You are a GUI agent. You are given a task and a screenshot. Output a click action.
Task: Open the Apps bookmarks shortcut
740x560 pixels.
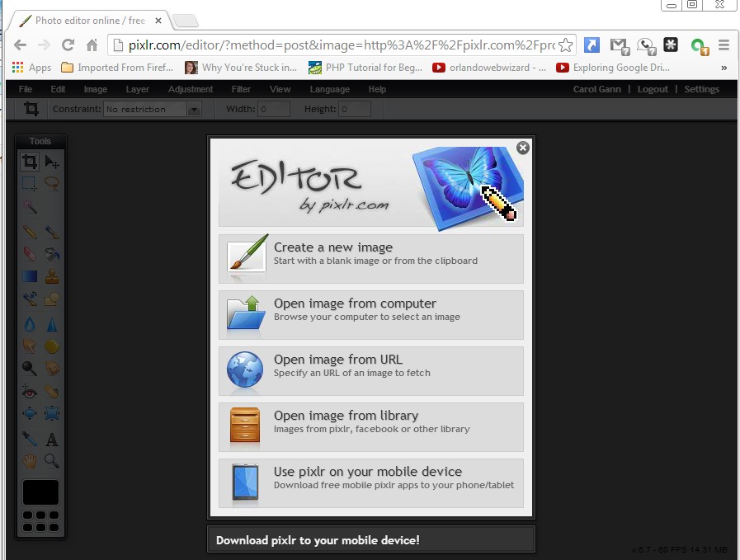(31, 68)
